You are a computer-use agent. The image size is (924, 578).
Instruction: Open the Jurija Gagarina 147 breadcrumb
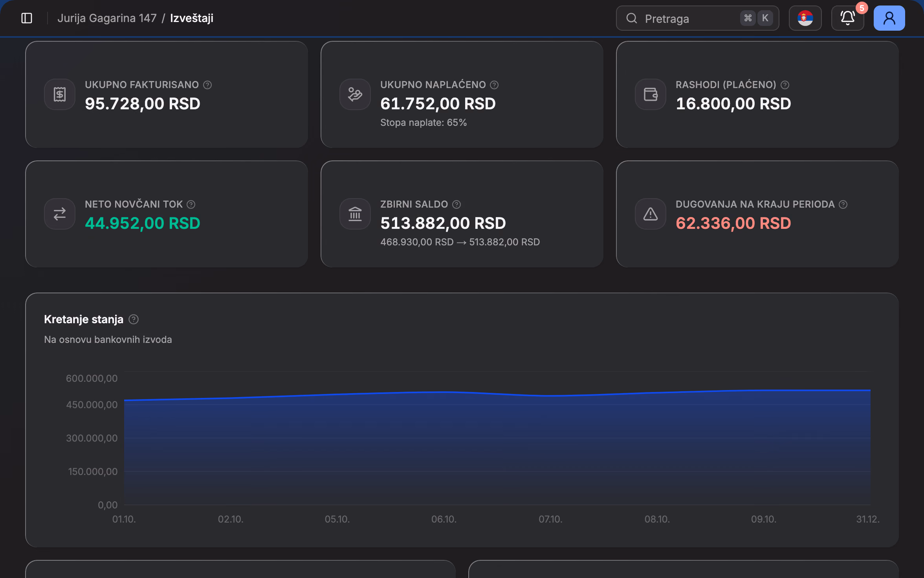tap(107, 18)
